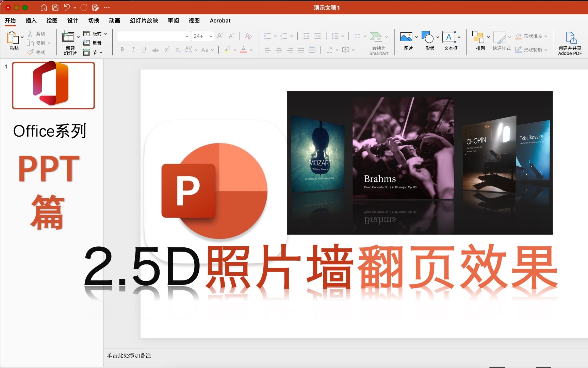Toggle underline formatting
The width and height of the screenshot is (588, 368).
pos(144,49)
